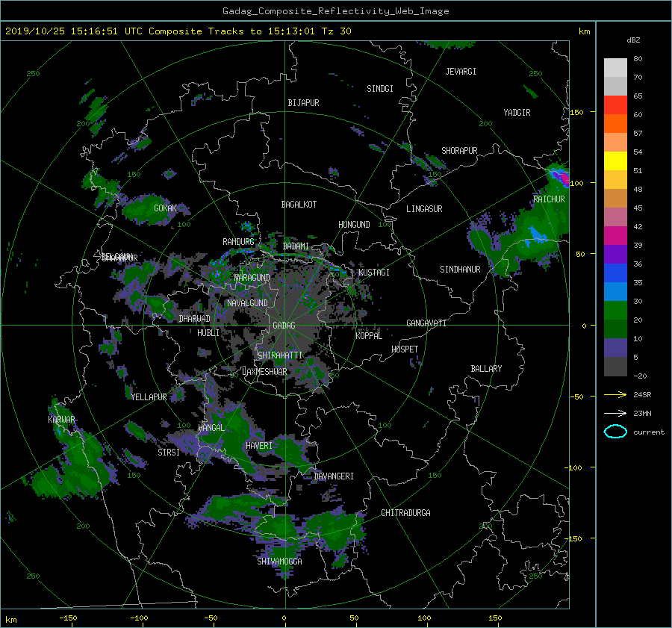Click the SHIVAMOGGA label
Image resolution: width=672 pixels, height=628 pixels.
click(x=279, y=561)
